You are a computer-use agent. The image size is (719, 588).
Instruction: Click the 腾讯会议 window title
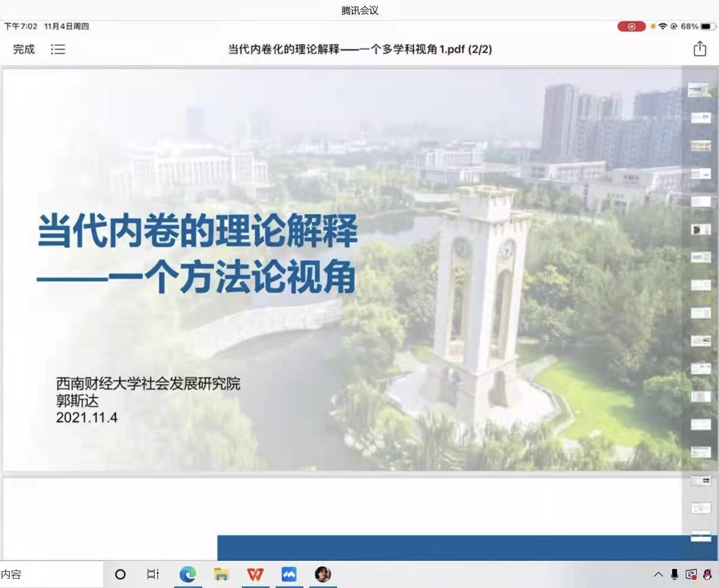pyautogui.click(x=360, y=10)
